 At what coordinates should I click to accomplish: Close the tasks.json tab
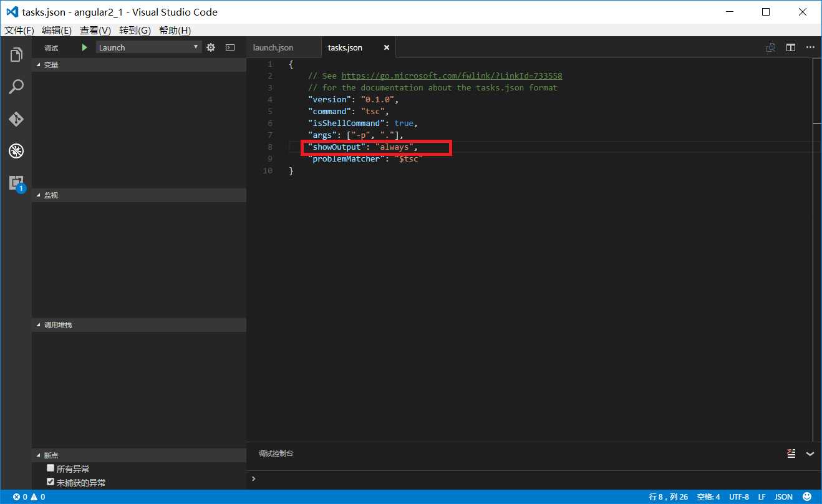387,47
